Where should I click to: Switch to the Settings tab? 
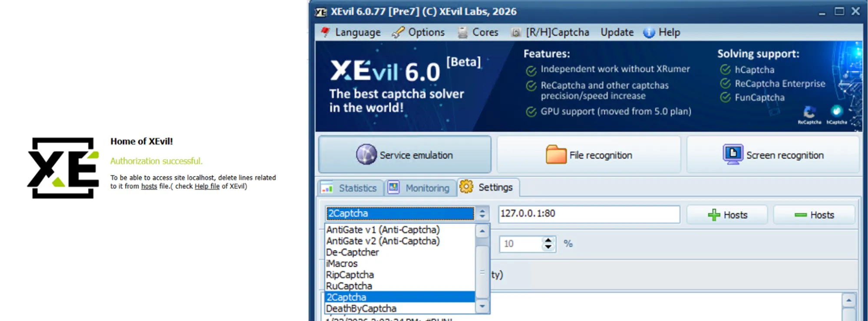coord(488,187)
